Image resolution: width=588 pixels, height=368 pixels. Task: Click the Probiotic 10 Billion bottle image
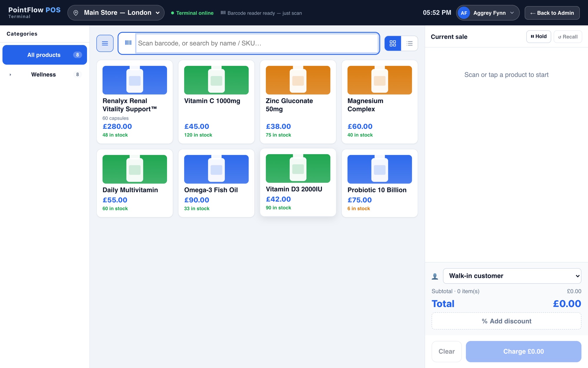tap(380, 169)
